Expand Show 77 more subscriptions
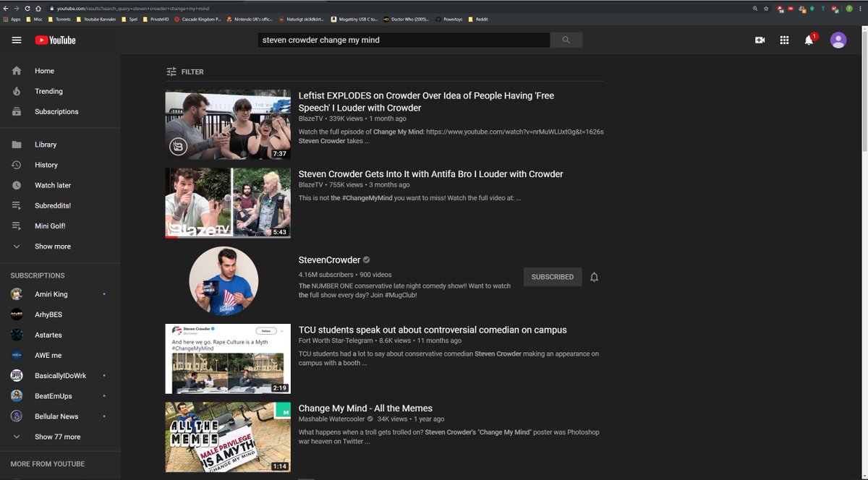The image size is (868, 480). [58, 437]
